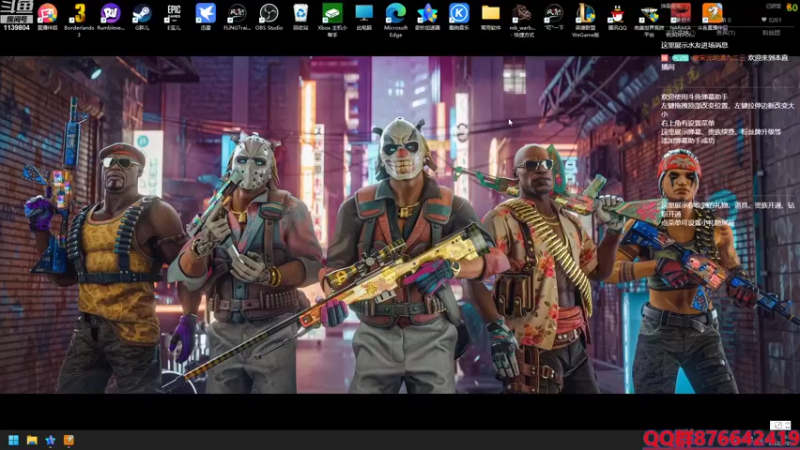Open the Xbox 主机小帮手 green icon
Viewport: 800px width, 450px height.
[332, 19]
